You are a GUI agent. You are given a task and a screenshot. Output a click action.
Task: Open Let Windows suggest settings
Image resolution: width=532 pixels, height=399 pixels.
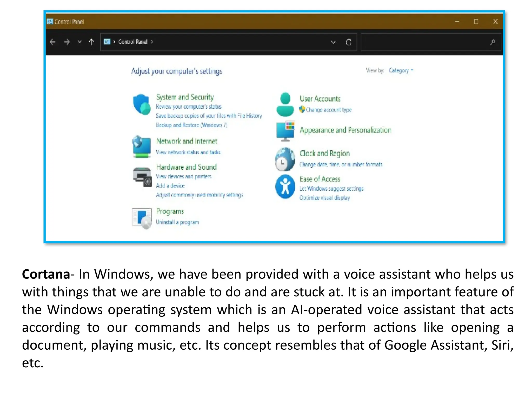[331, 189]
